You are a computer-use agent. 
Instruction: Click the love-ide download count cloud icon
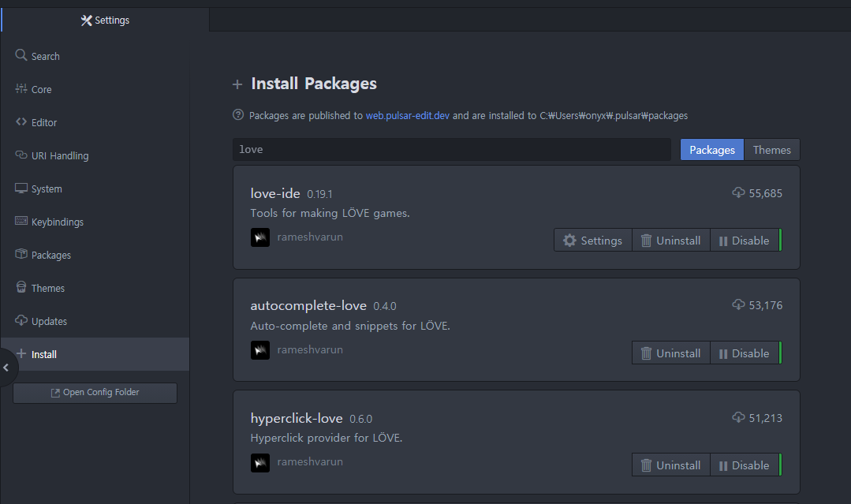point(738,192)
